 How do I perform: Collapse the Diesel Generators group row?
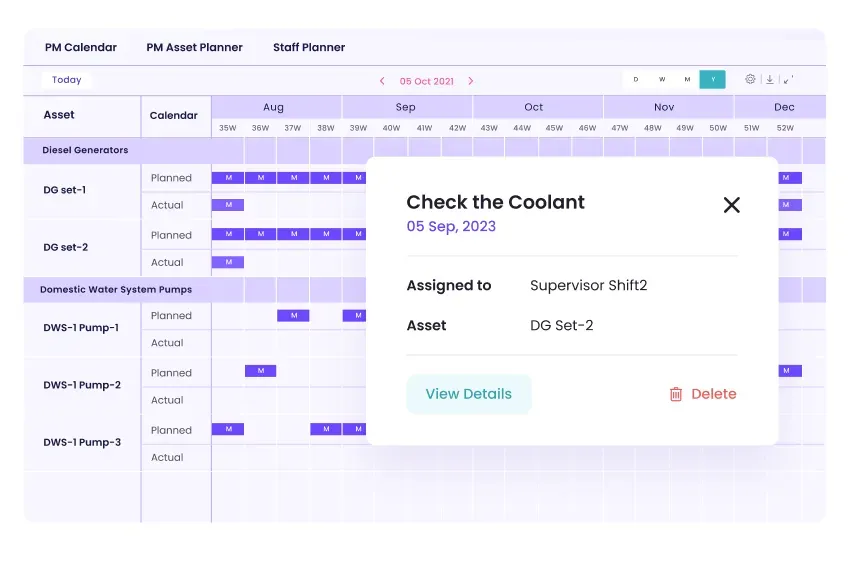tap(85, 150)
